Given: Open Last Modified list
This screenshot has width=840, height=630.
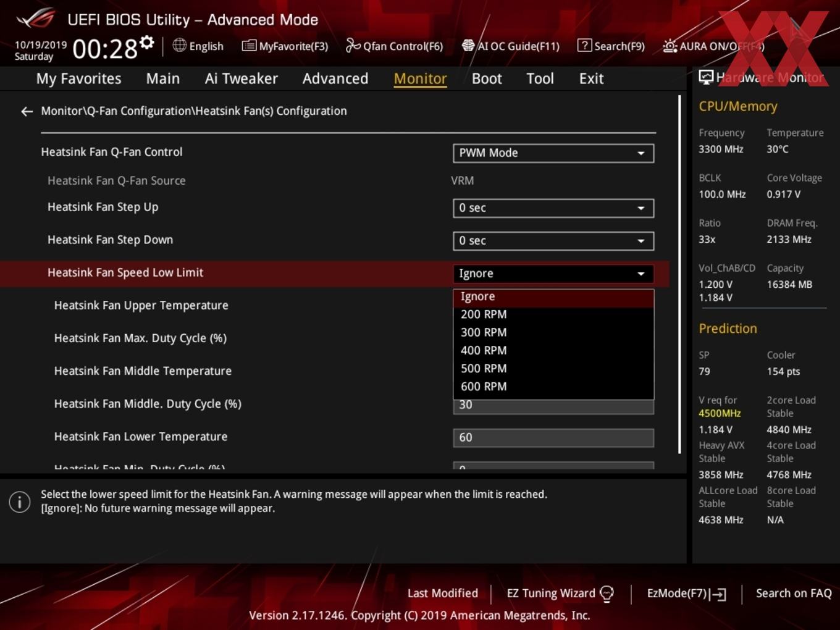Looking at the screenshot, I should [x=443, y=593].
